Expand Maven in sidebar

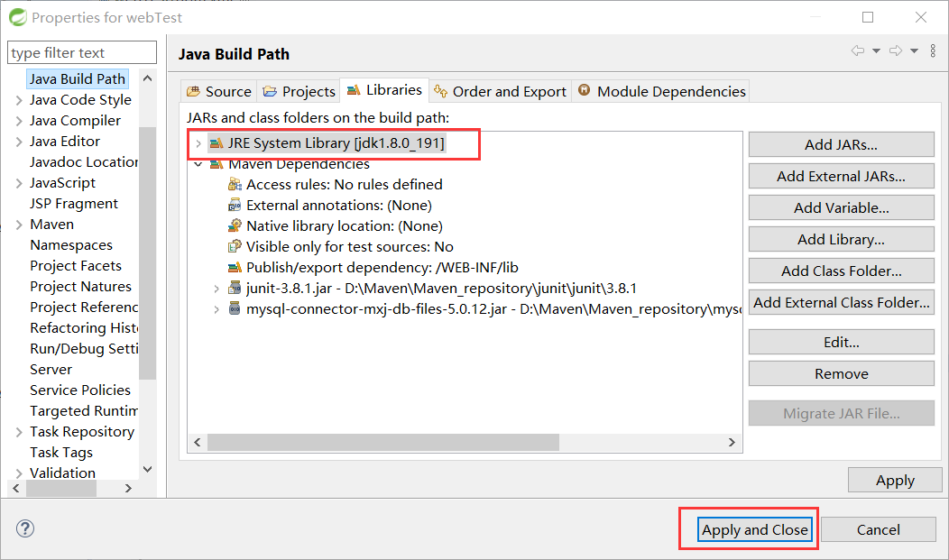19,225
